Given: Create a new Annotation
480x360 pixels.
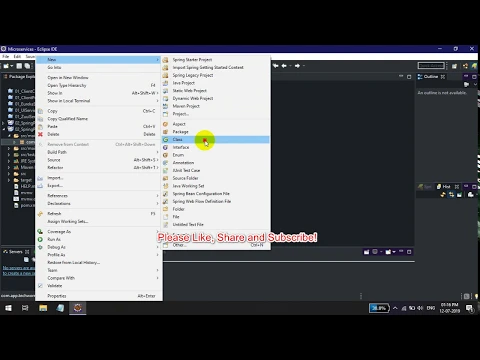Looking at the screenshot, I should click(215, 163).
